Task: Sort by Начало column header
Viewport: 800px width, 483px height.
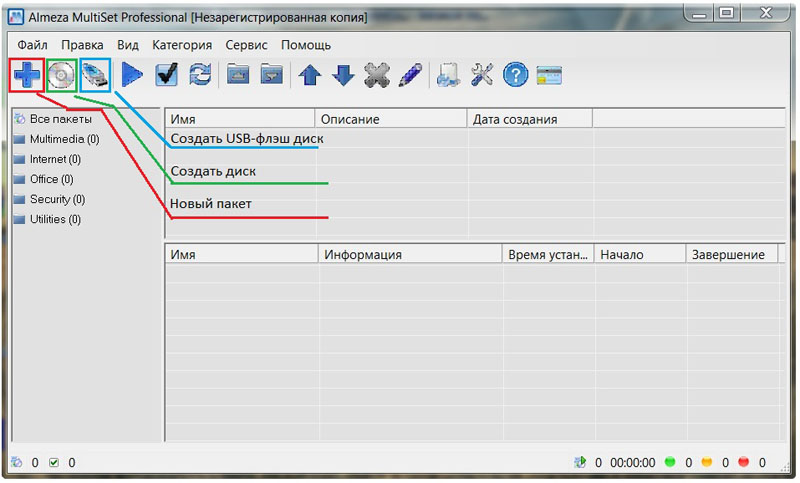Action: (x=640, y=254)
